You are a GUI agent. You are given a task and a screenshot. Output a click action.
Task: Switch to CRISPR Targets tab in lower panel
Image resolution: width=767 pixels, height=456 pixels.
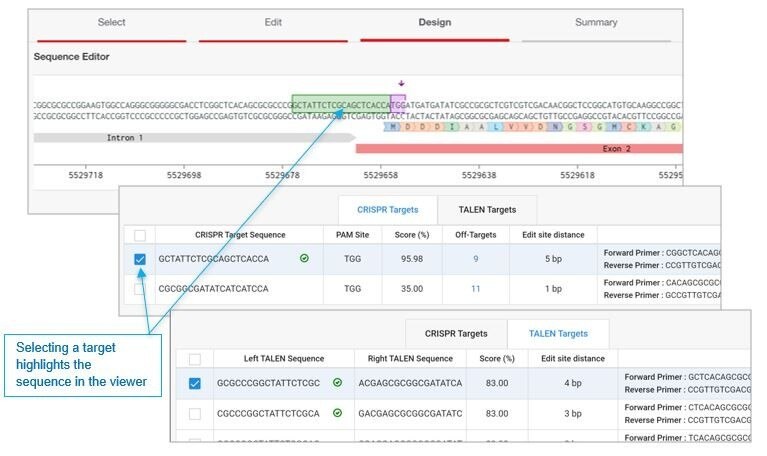tap(455, 334)
